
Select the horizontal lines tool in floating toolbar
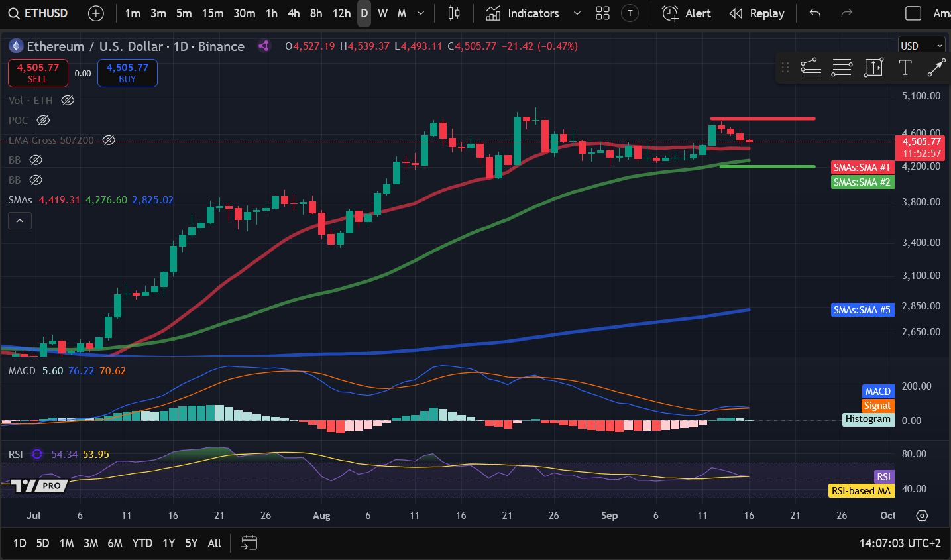tap(842, 68)
